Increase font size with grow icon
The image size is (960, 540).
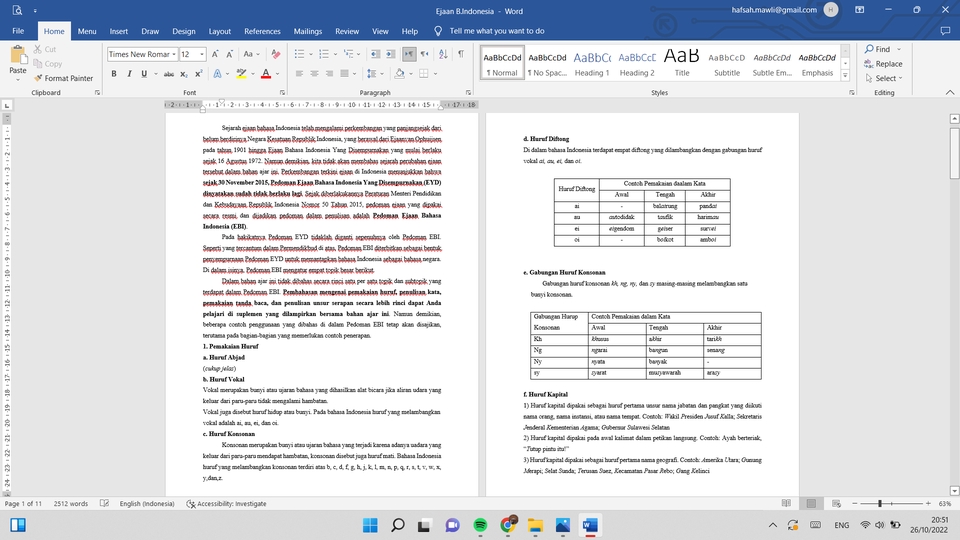(x=215, y=54)
